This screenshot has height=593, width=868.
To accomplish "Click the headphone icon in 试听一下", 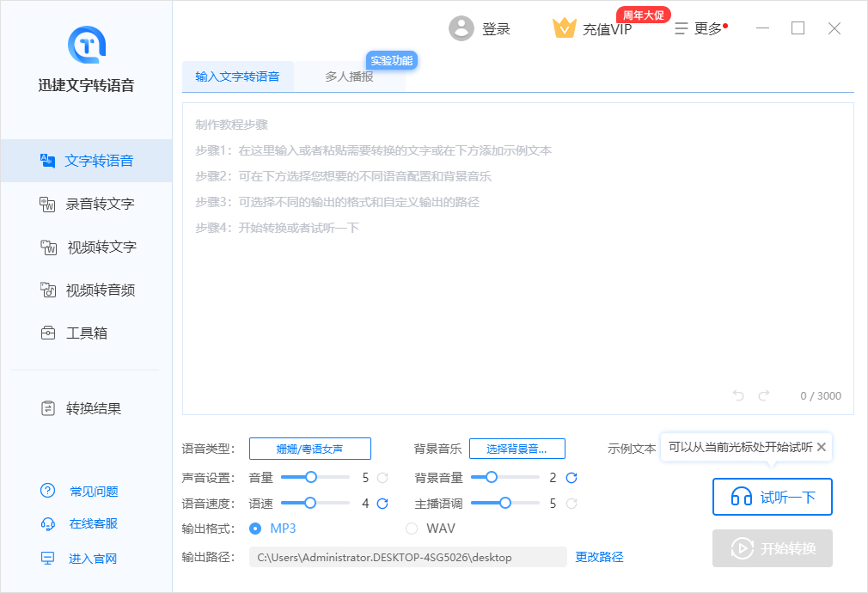I will [741, 496].
